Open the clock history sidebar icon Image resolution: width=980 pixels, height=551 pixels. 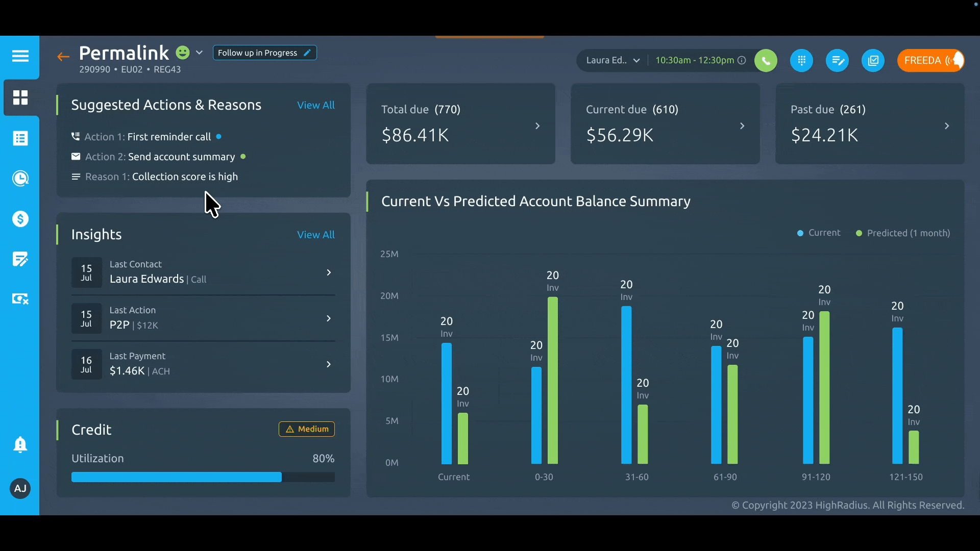pyautogui.click(x=20, y=179)
